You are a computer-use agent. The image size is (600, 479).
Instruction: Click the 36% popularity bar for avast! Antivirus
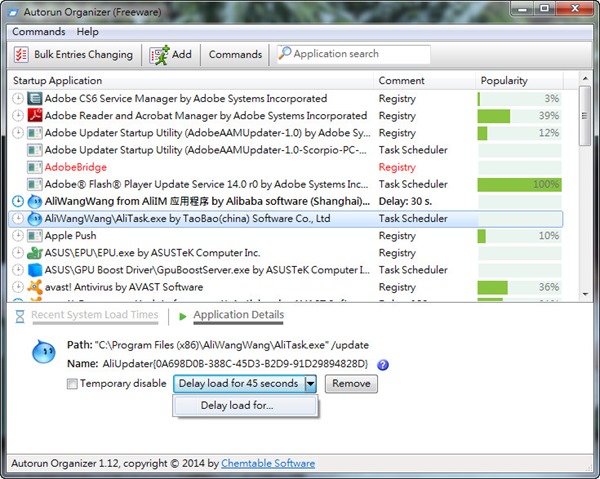coord(519,287)
